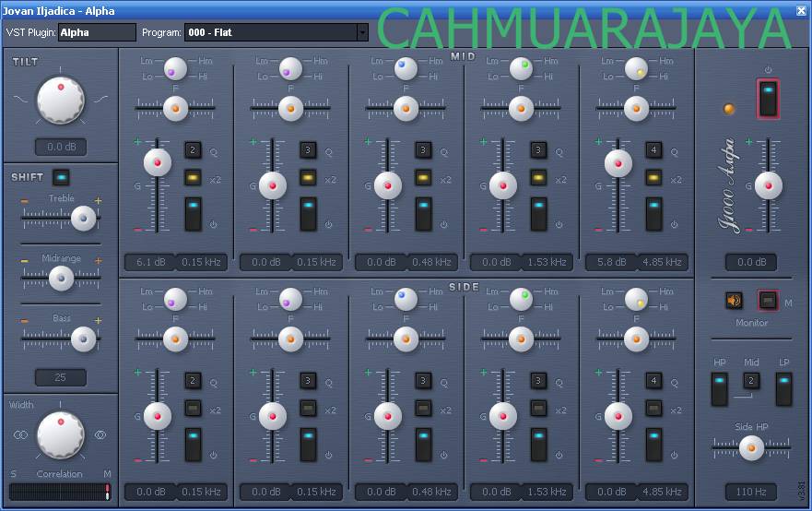The height and width of the screenshot is (511, 812).
Task: Click Side band 1 filter type selector knob
Action: click(175, 299)
